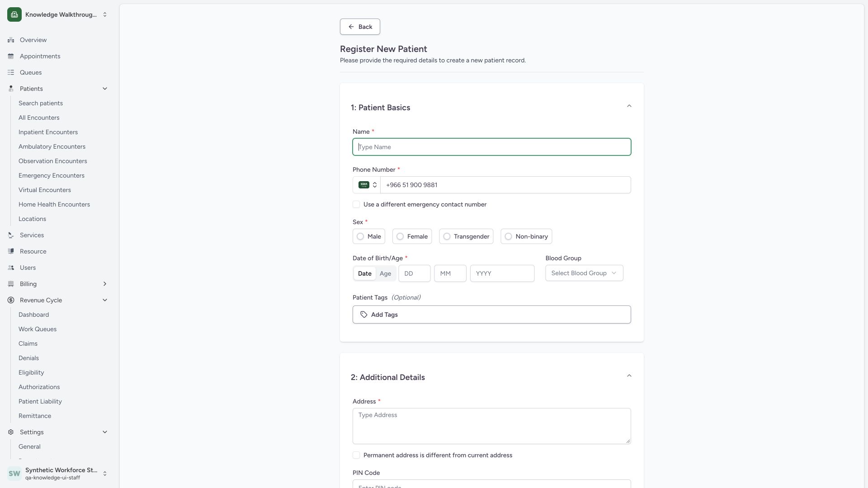This screenshot has width=868, height=488.
Task: Click the Queues list icon
Action: [11, 72]
